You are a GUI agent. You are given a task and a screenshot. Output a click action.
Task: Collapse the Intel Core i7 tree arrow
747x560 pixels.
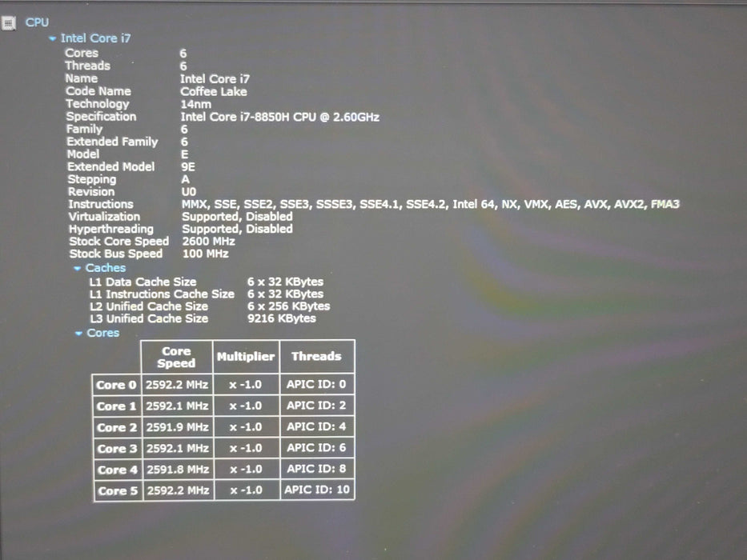pyautogui.click(x=52, y=39)
